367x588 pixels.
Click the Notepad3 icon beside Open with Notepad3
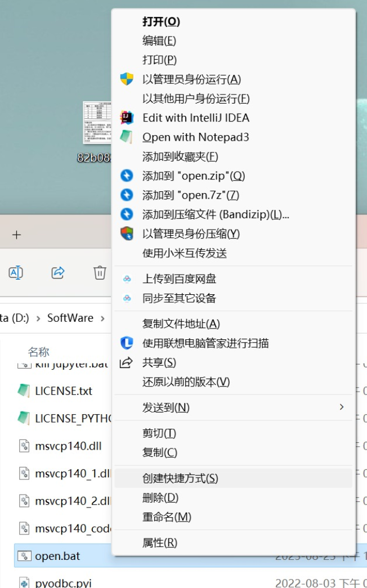pos(127,137)
